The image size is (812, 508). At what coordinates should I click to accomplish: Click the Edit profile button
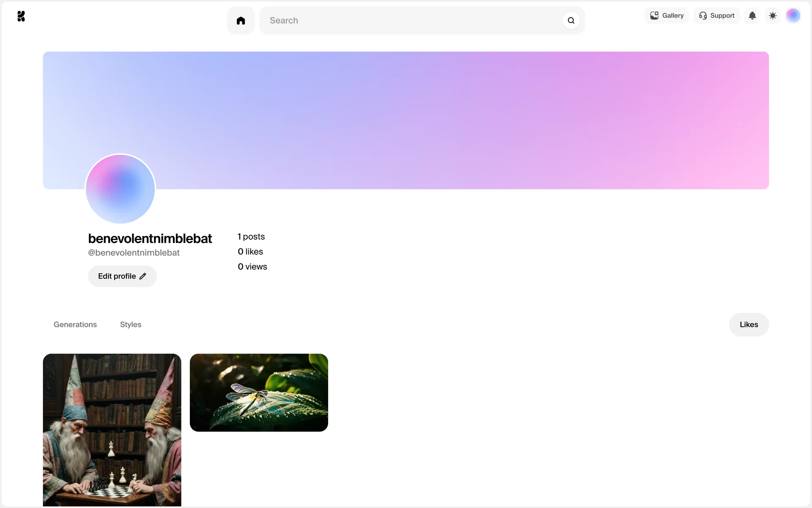[122, 276]
